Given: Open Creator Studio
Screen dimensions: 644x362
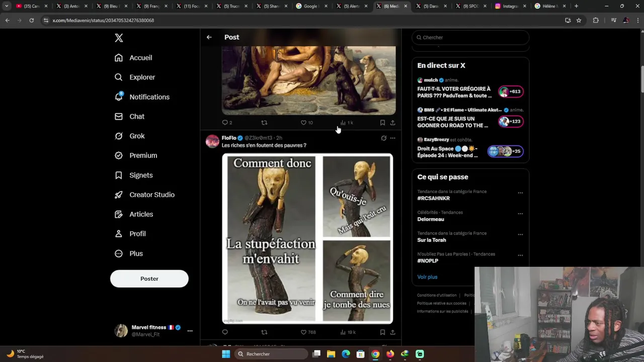Looking at the screenshot, I should tap(144, 195).
